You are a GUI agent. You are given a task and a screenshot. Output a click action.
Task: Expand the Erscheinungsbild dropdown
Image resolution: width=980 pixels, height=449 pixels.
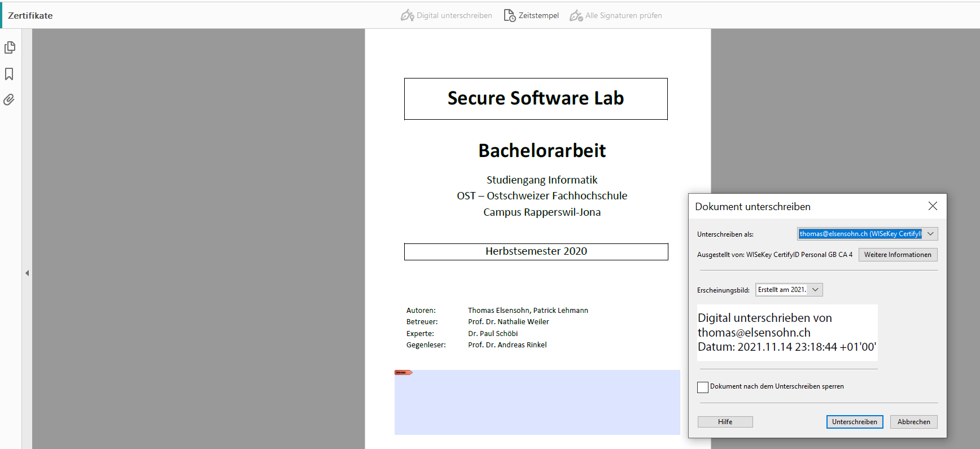[815, 290]
